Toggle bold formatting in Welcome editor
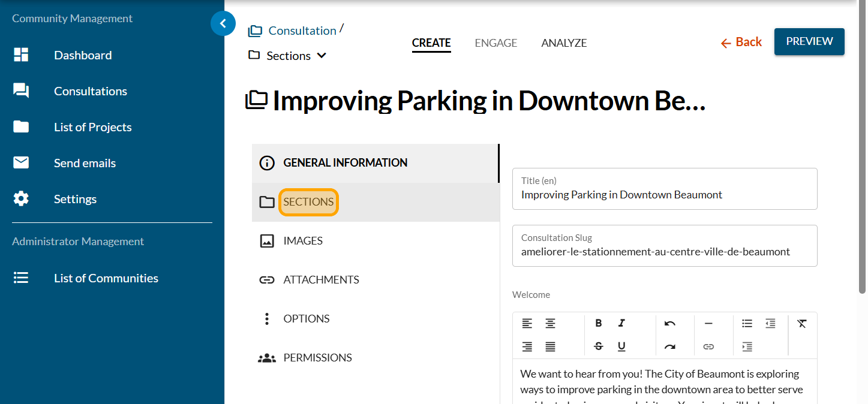This screenshot has width=868, height=404. 598,324
